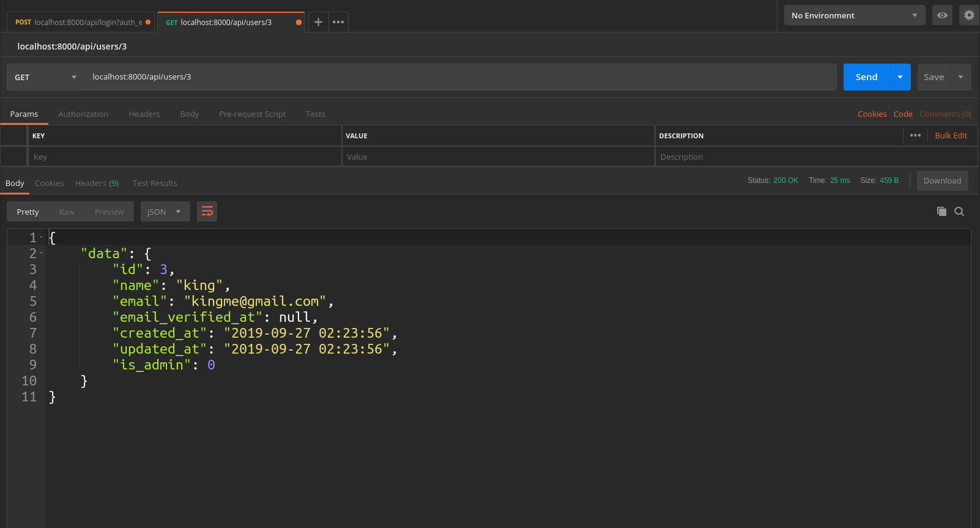Click the 25 ms time value
The width and height of the screenshot is (980, 528).
pyautogui.click(x=840, y=180)
